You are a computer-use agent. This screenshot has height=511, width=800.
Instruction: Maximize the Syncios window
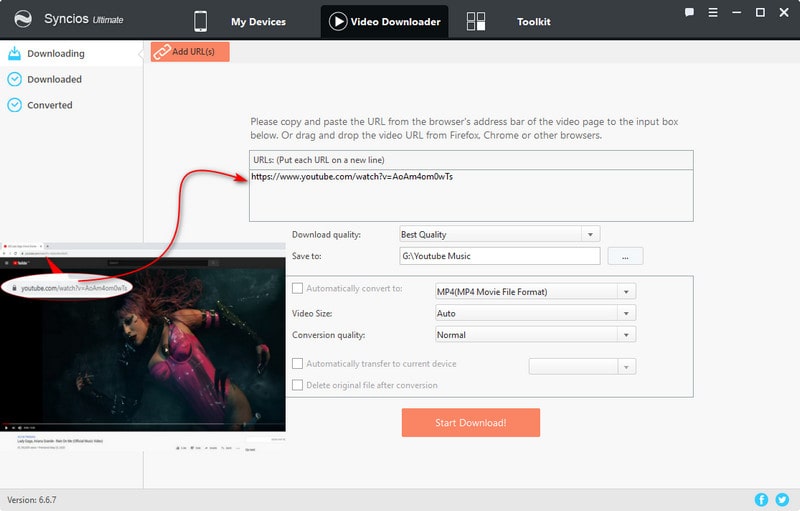[x=760, y=12]
